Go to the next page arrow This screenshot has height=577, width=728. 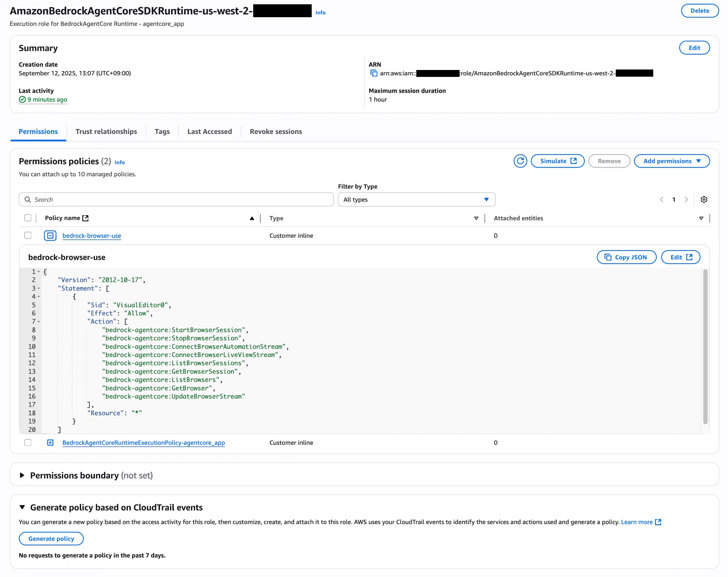pyautogui.click(x=686, y=199)
